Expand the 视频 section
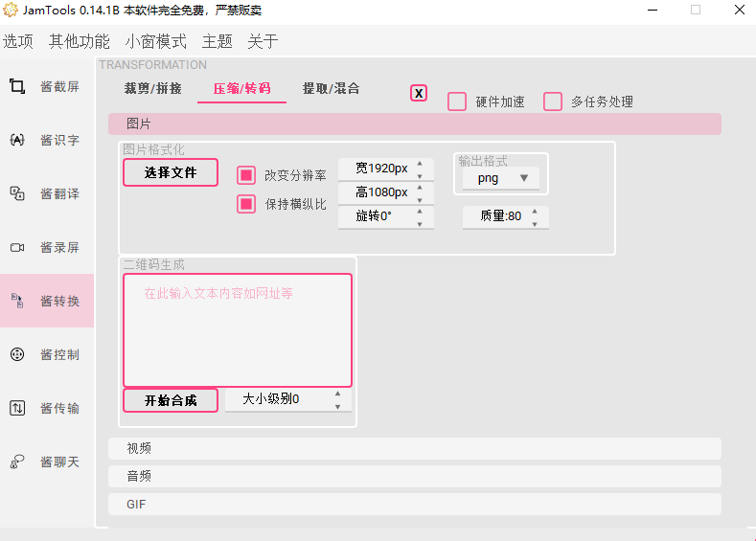756x541 pixels. tap(415, 448)
